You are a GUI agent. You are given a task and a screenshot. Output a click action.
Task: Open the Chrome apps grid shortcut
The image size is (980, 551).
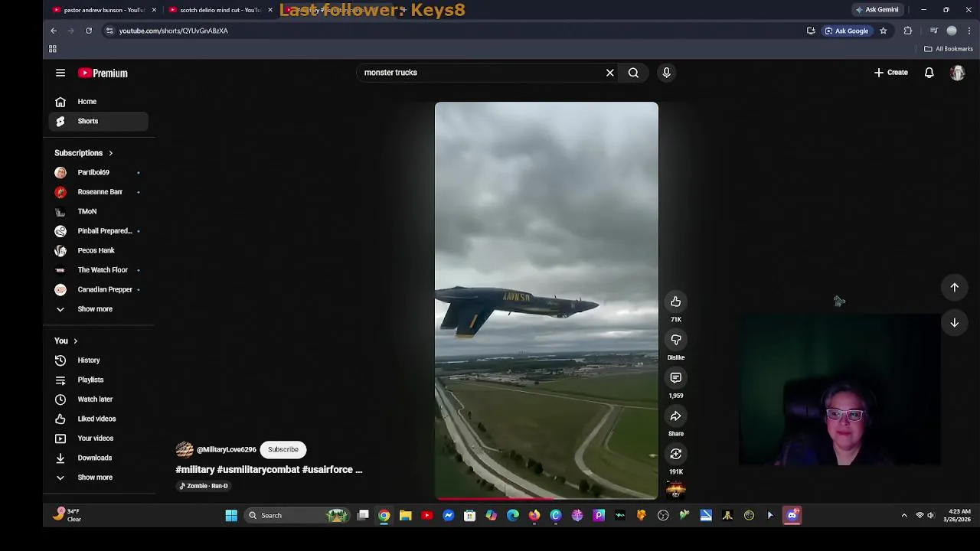click(53, 49)
